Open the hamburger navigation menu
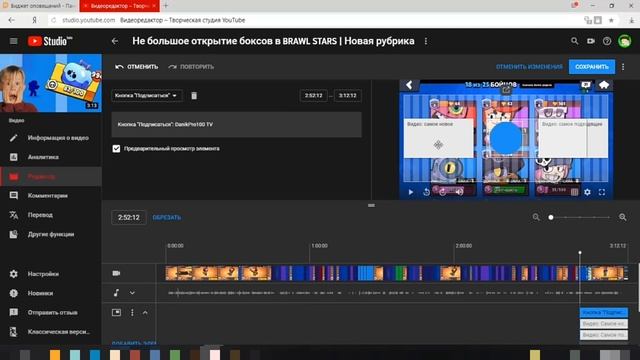Viewport: 640px width, 360px height. 13,41
